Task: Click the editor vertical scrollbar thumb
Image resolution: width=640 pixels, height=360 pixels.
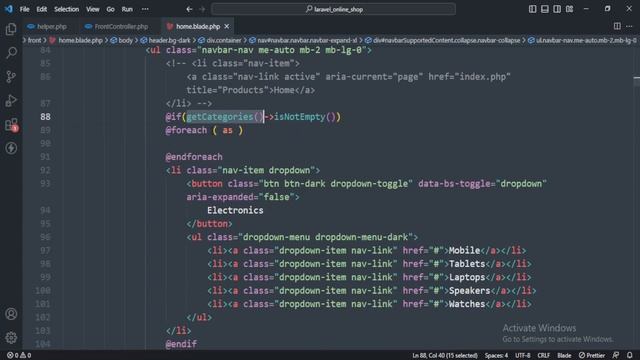Action: (636, 80)
